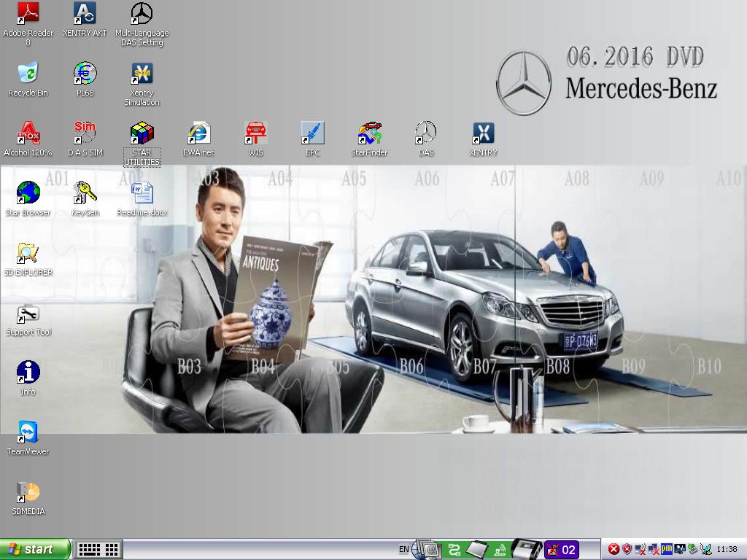Click the red X error tray icon

click(614, 550)
